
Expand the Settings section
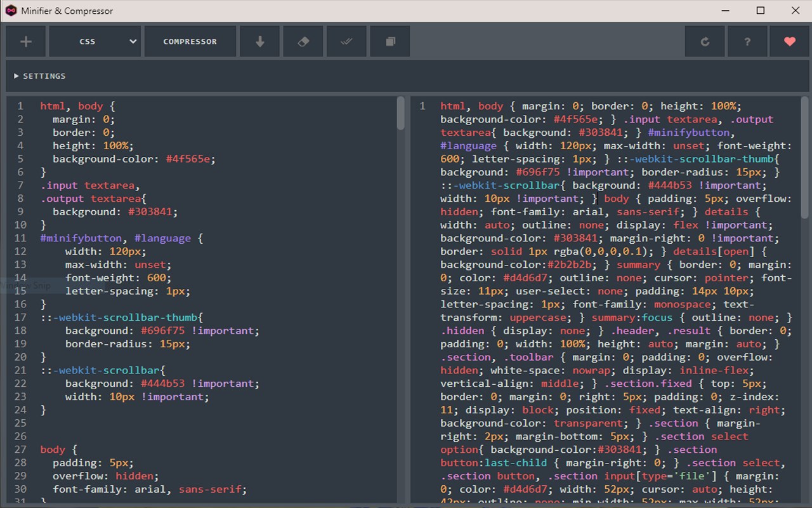coord(40,76)
